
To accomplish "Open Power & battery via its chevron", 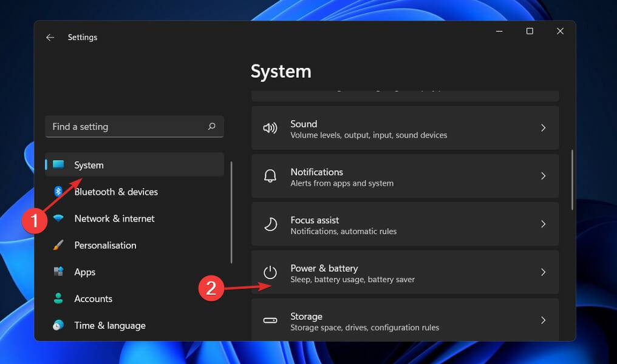I will (x=543, y=272).
